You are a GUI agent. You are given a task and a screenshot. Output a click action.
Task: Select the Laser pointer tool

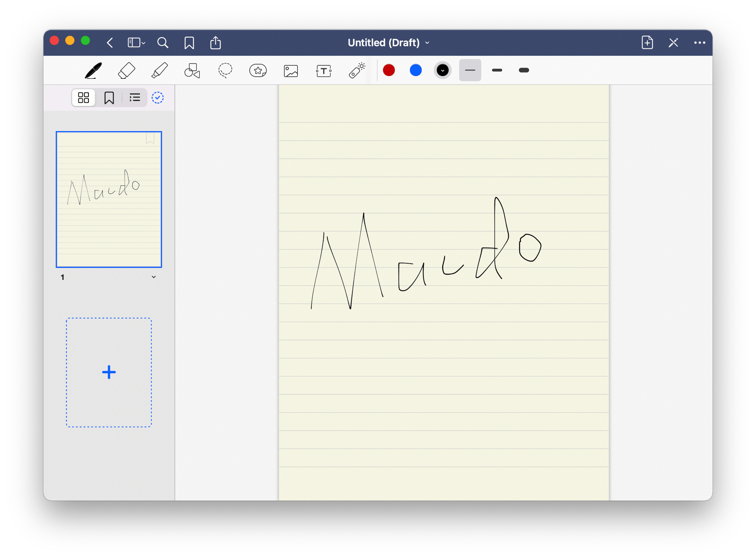(357, 70)
